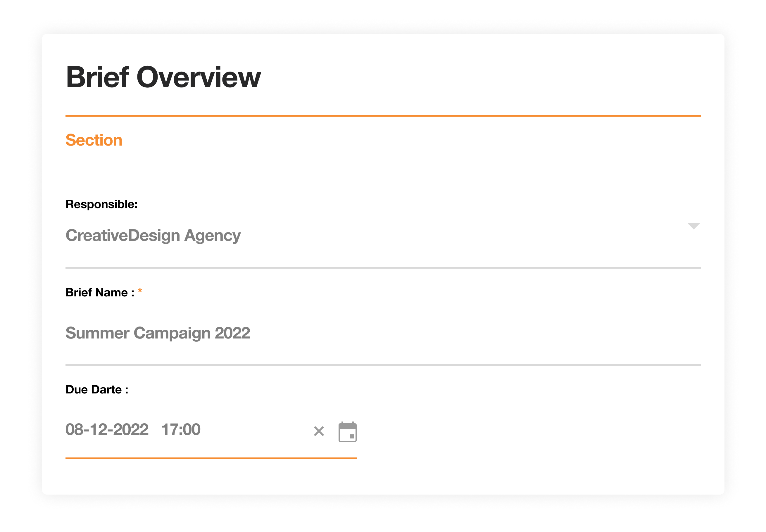766x532 pixels.
Task: Click the Due Darte label
Action: (x=97, y=389)
